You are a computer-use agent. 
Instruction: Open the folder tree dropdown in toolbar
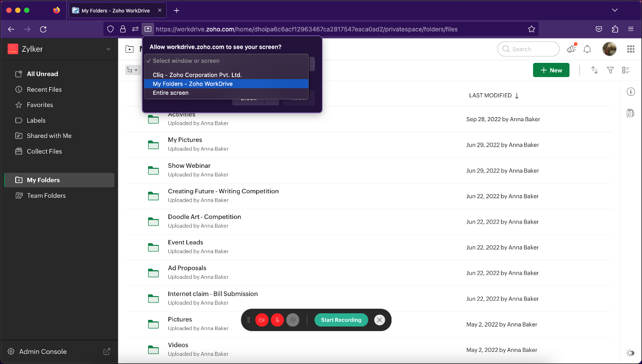tap(132, 70)
